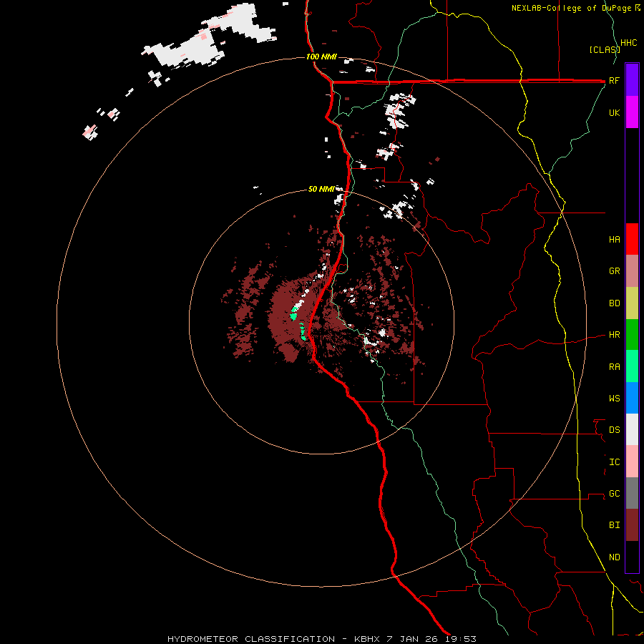This screenshot has height=644, width=644.
Task: Click the RF legend label
Action: pyautogui.click(x=614, y=80)
